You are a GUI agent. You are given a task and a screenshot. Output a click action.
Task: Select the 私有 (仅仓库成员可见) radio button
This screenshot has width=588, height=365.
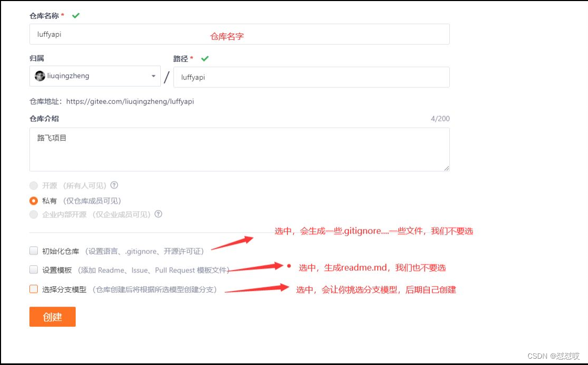click(34, 201)
